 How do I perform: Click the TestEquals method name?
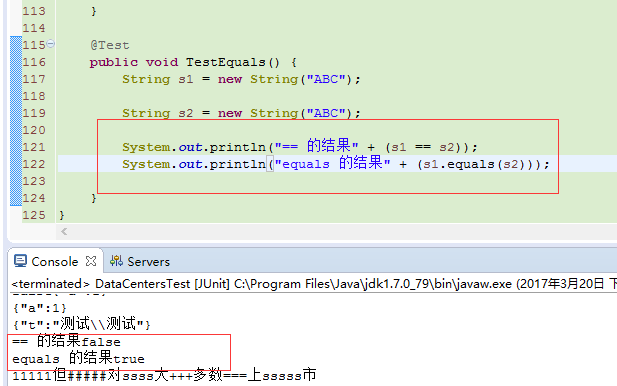[x=226, y=62]
